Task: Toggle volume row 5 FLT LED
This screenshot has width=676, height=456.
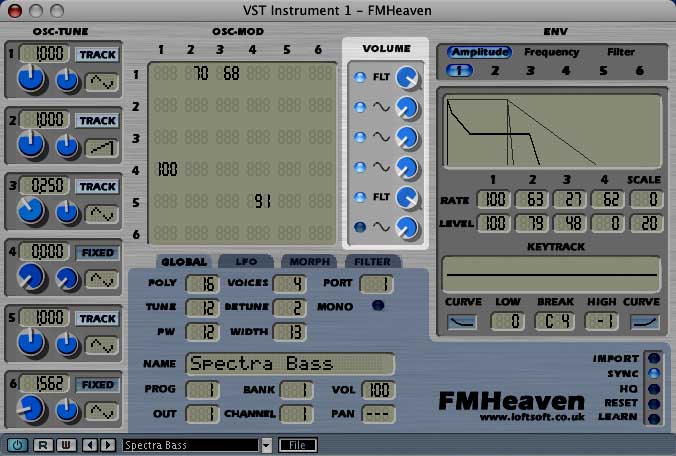Action: click(360, 197)
